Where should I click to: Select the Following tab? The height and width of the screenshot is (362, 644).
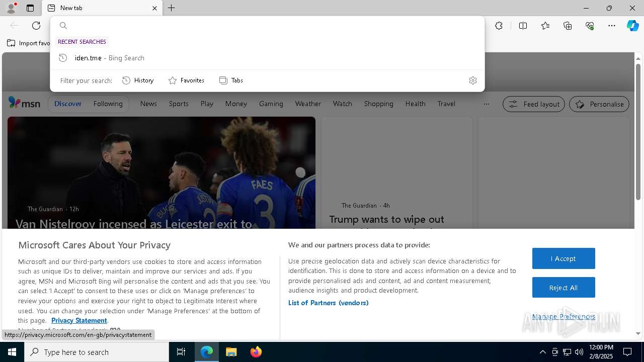point(108,104)
